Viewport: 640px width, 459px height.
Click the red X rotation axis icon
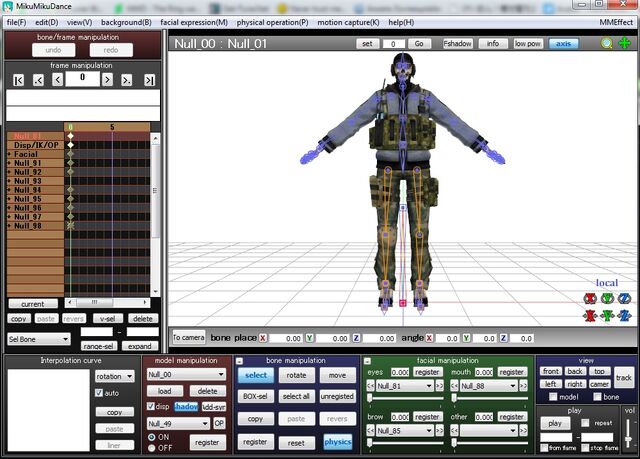[x=590, y=299]
